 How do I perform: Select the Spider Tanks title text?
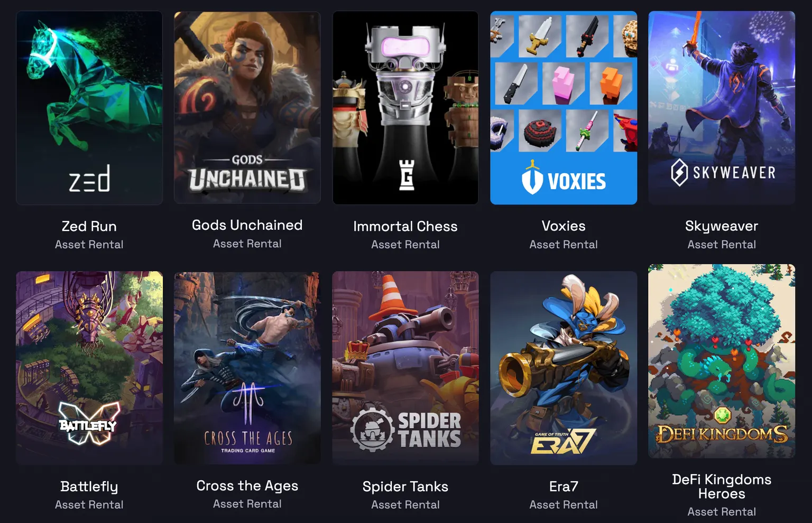pyautogui.click(x=405, y=487)
